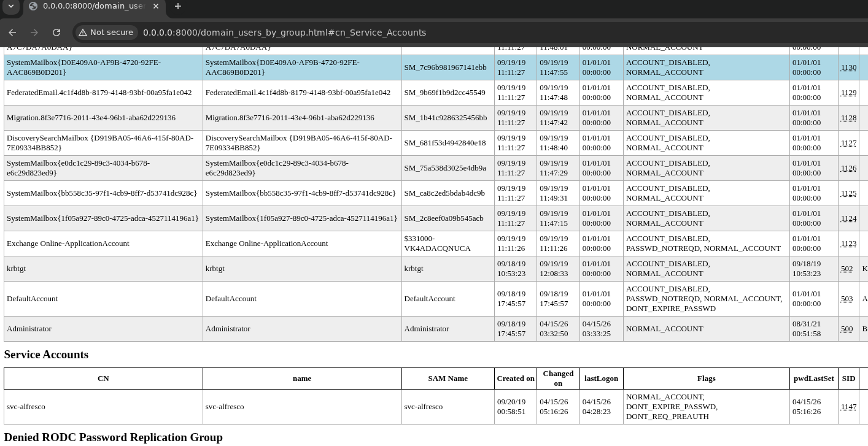Click the forward navigation arrow
The height and width of the screenshot is (446, 868).
34,33
